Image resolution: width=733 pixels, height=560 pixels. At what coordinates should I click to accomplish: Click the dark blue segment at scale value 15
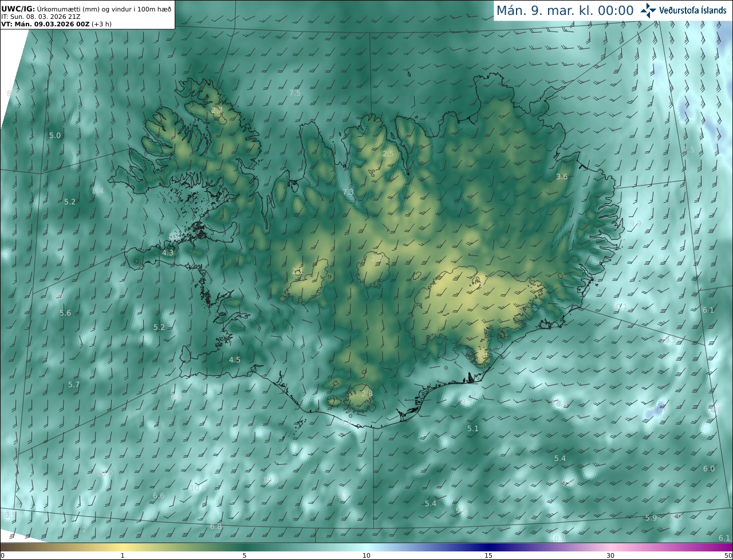488,547
